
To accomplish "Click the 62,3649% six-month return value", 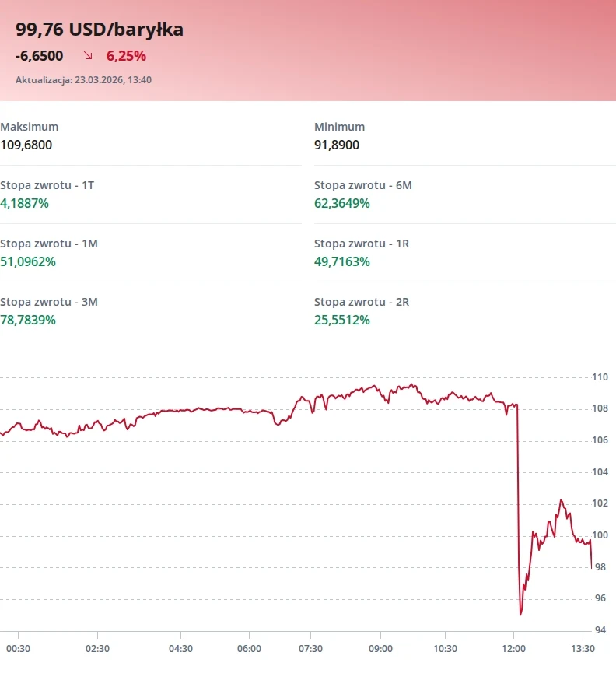I will tap(342, 203).
